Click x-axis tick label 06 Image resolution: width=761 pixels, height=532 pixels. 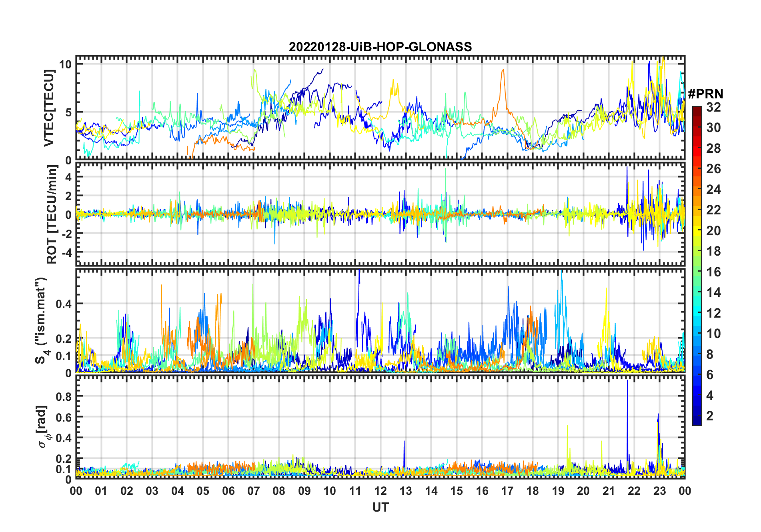pyautogui.click(x=228, y=491)
